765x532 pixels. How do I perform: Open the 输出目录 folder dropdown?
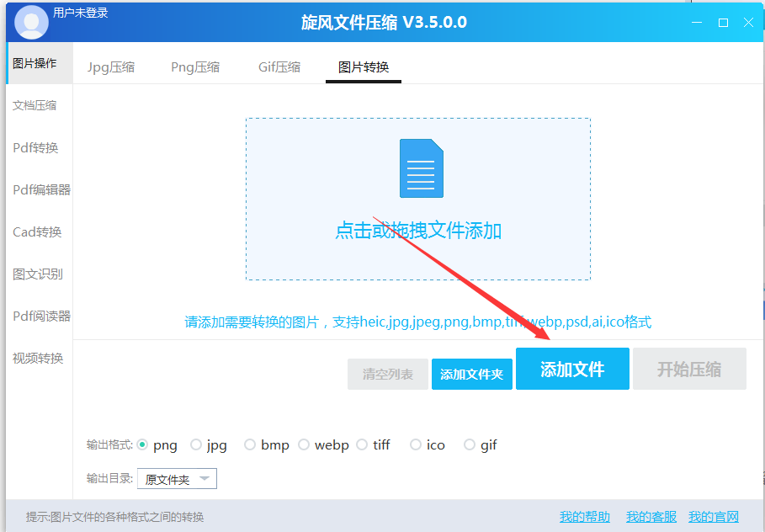coord(177,477)
